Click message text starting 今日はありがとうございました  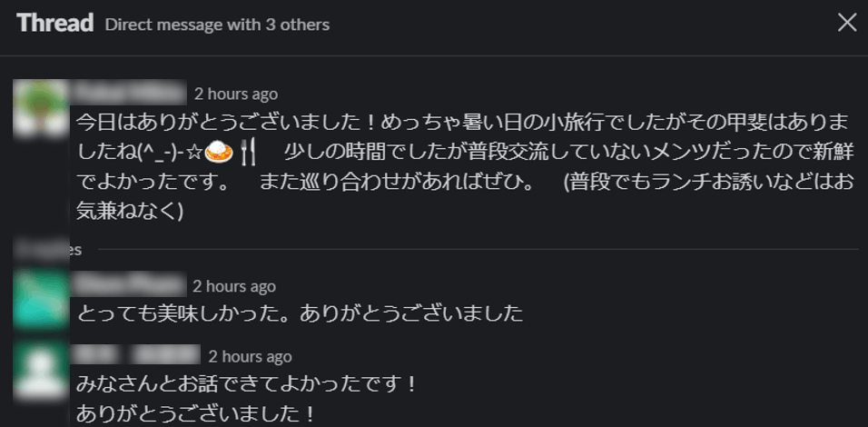click(x=272, y=122)
